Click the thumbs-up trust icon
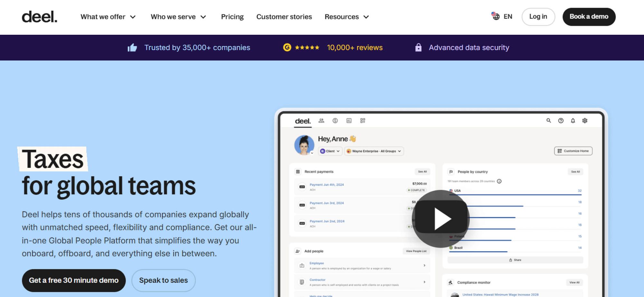Screen dimensions: 644x297 [x=132, y=48]
